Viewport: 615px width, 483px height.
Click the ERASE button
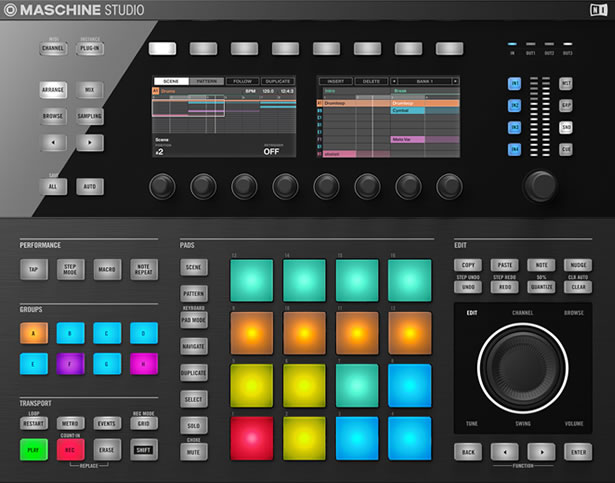pos(107,450)
